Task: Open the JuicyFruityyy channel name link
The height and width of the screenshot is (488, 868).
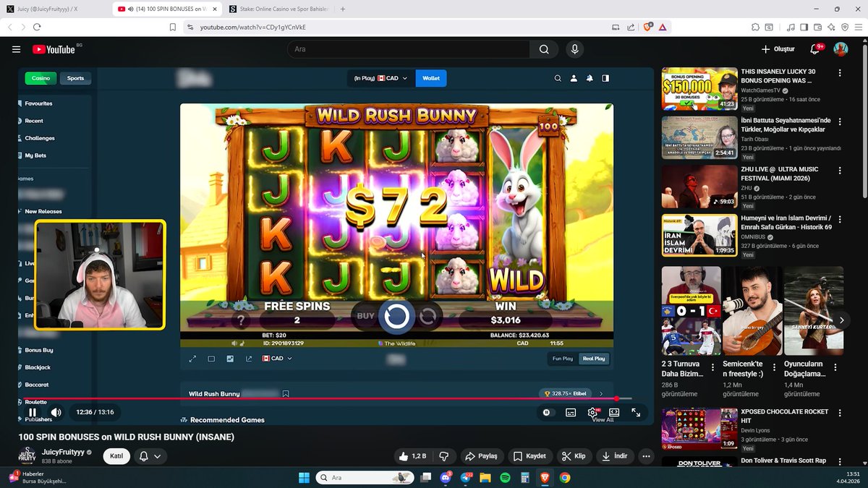Action: pyautogui.click(x=63, y=452)
